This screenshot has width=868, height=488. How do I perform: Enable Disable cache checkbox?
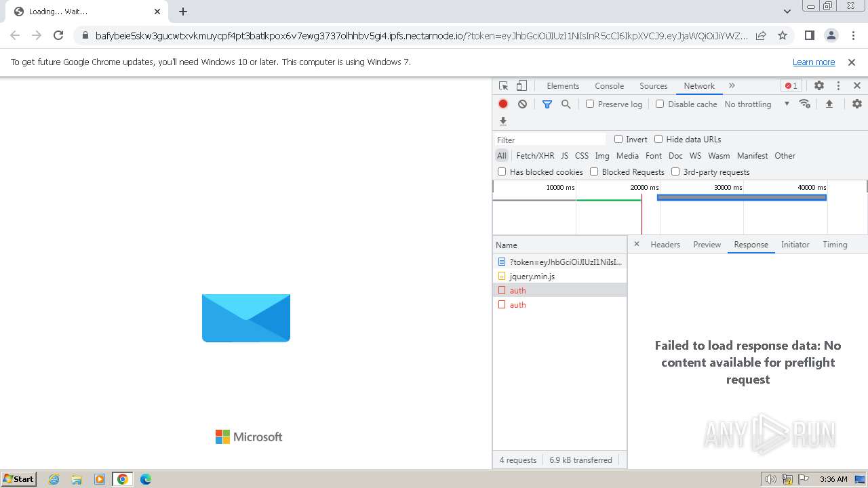point(660,104)
